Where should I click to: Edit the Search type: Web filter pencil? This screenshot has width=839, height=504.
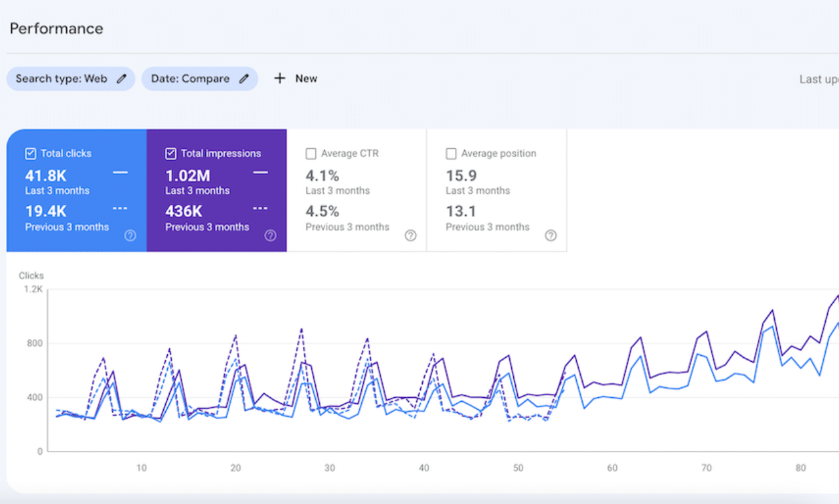[x=121, y=79]
